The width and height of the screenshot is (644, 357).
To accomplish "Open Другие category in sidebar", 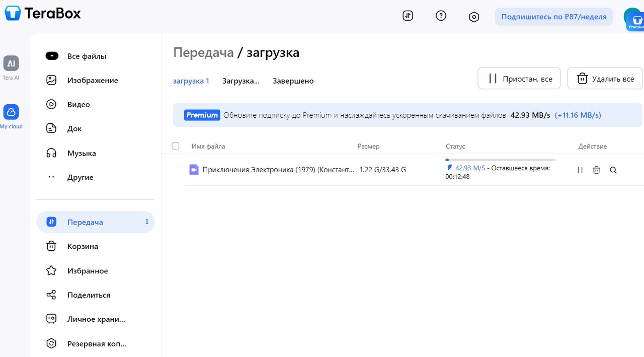I will [x=96, y=177].
